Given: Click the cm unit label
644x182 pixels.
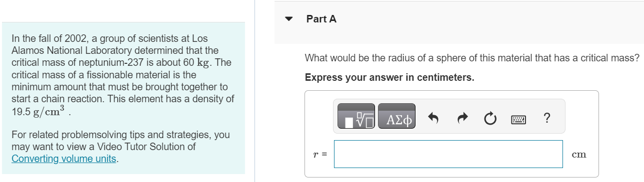Looking at the screenshot, I should tap(579, 155).
